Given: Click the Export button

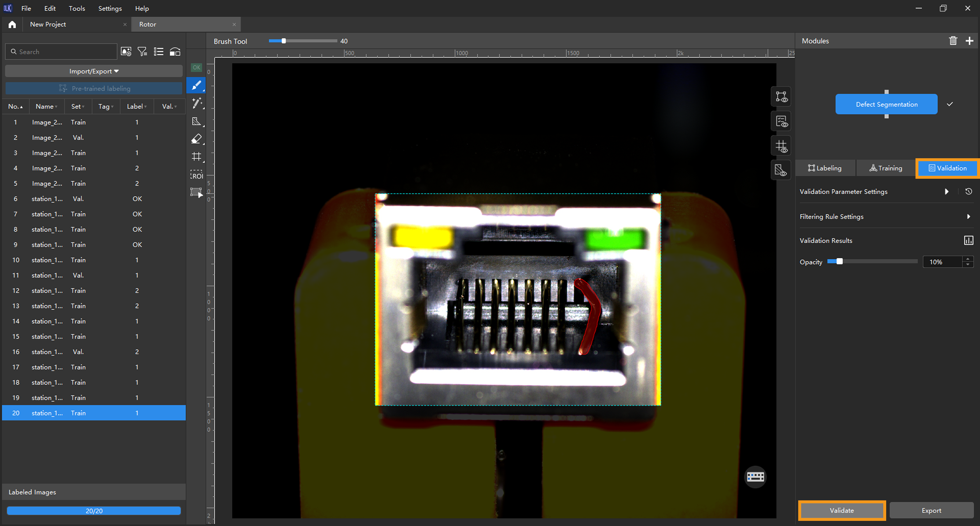Looking at the screenshot, I should [x=931, y=510].
